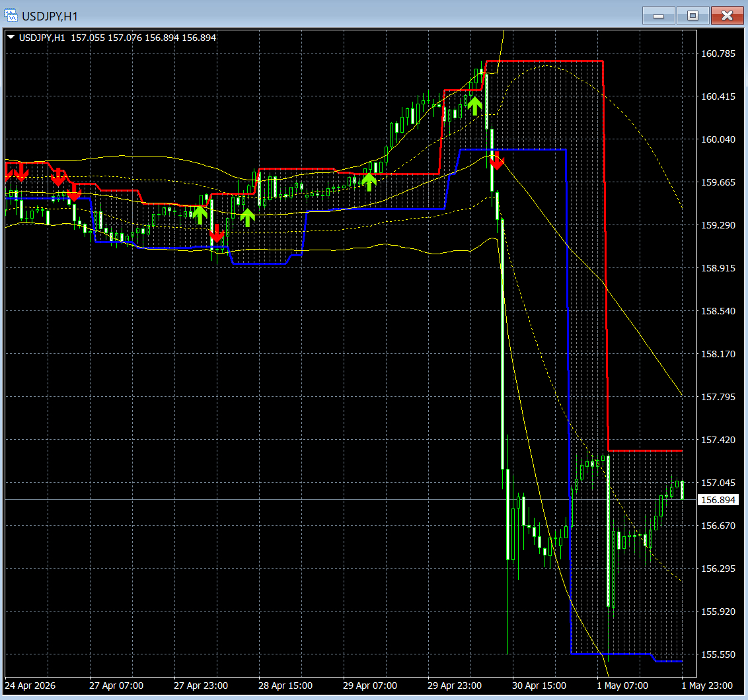
Task: Select the red upper channel line near 160.785
Action: pyautogui.click(x=544, y=61)
